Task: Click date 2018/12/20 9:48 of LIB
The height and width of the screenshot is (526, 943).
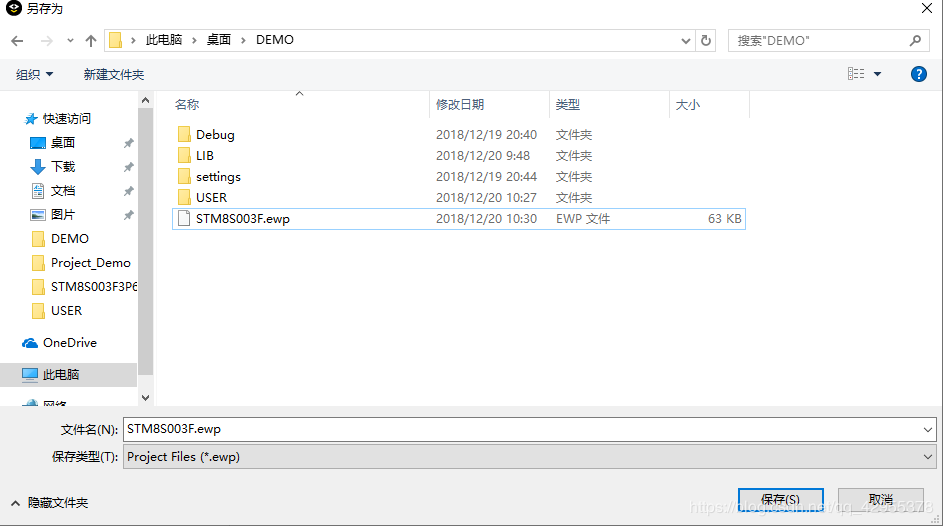Action: point(483,156)
